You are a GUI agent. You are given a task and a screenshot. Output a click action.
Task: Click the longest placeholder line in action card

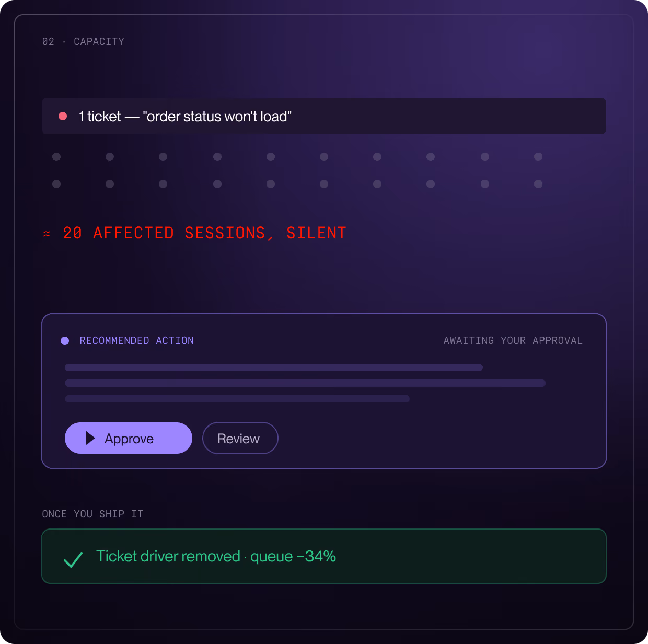point(305,383)
